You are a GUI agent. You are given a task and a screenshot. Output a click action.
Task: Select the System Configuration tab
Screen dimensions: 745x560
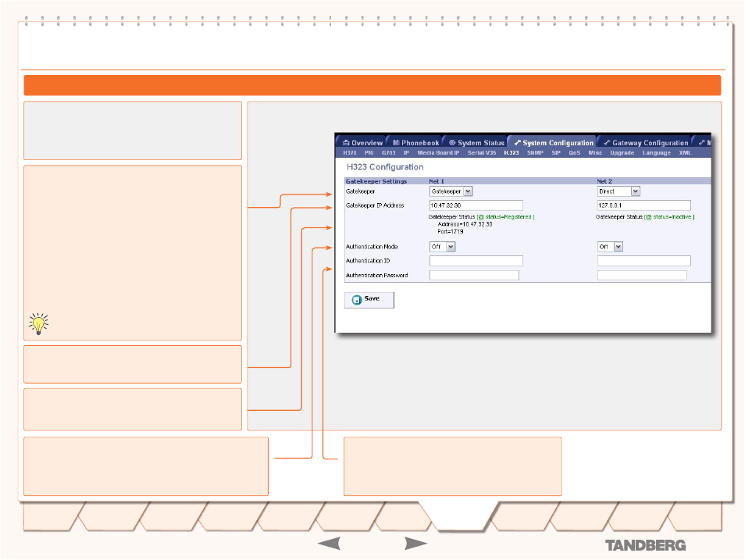[x=554, y=143]
